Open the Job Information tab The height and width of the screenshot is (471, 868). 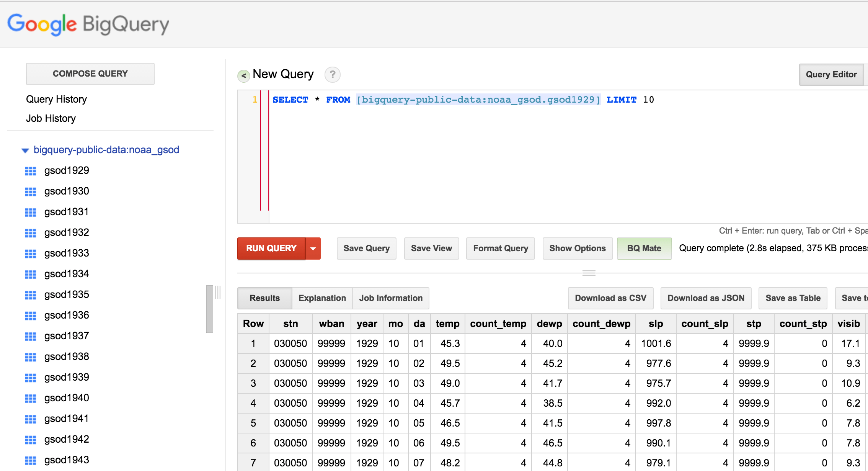[x=391, y=298]
